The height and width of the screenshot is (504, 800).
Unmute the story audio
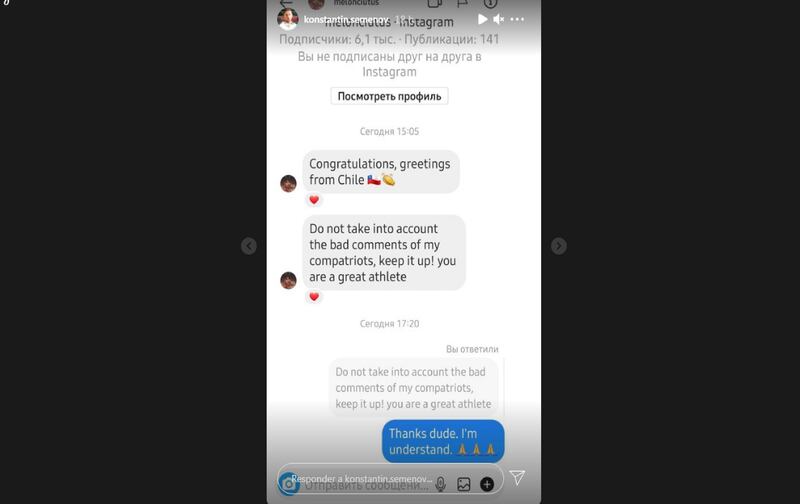(498, 19)
